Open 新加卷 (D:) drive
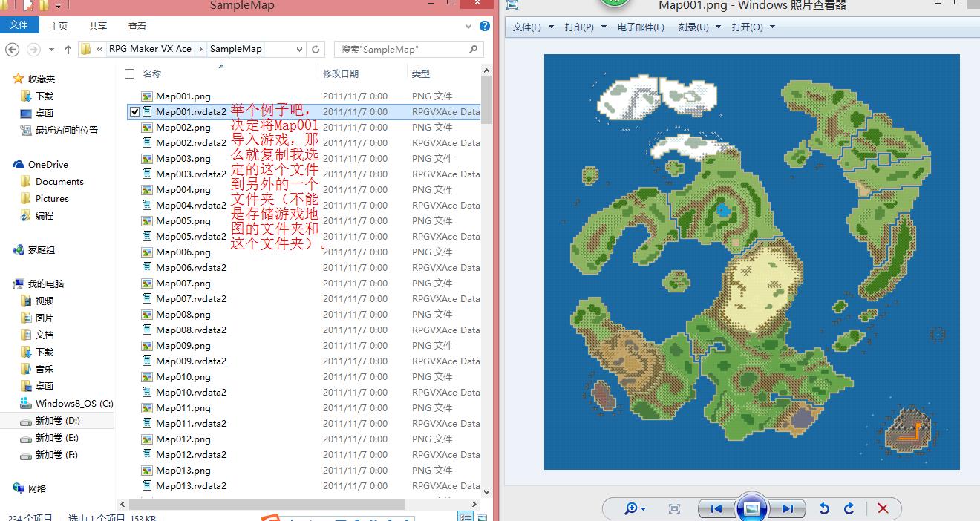The image size is (980, 521). point(50,420)
